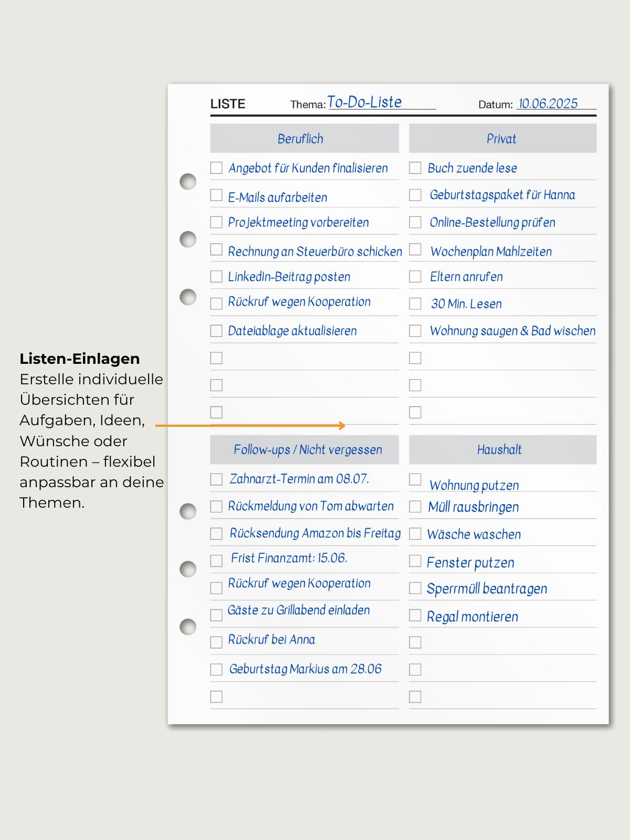The width and height of the screenshot is (630, 840).
Task: Click the Follow-ups / Nicht vergessen header
Action: [304, 450]
